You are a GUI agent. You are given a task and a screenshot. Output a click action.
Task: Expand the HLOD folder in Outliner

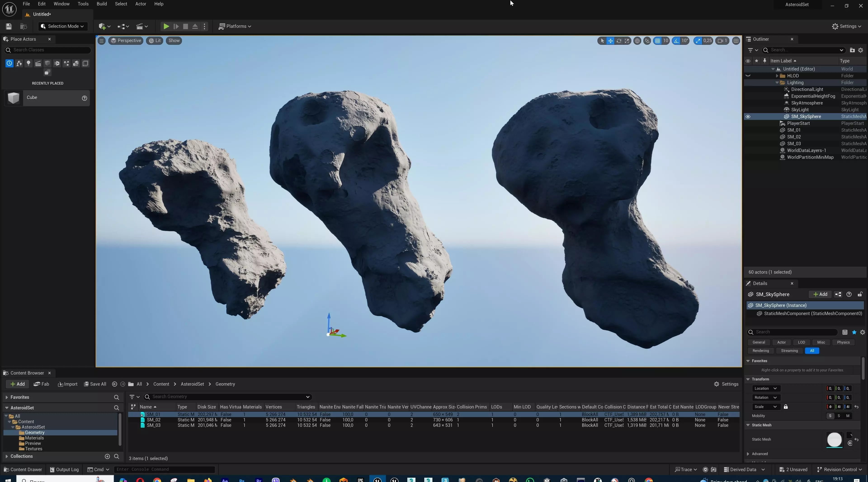[777, 76]
